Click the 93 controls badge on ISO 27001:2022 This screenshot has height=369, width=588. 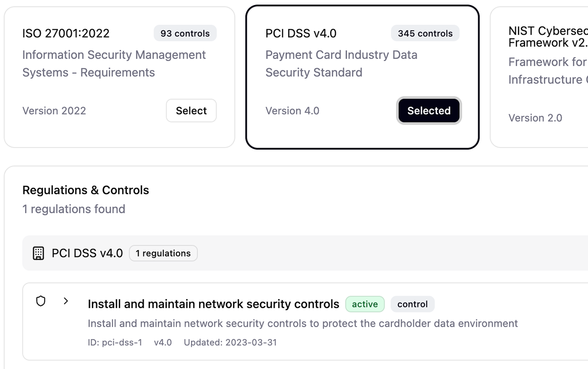(x=185, y=33)
